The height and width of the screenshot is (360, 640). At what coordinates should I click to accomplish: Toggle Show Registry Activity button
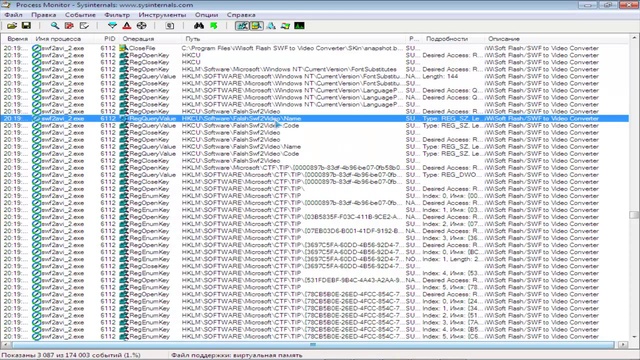[242, 26]
